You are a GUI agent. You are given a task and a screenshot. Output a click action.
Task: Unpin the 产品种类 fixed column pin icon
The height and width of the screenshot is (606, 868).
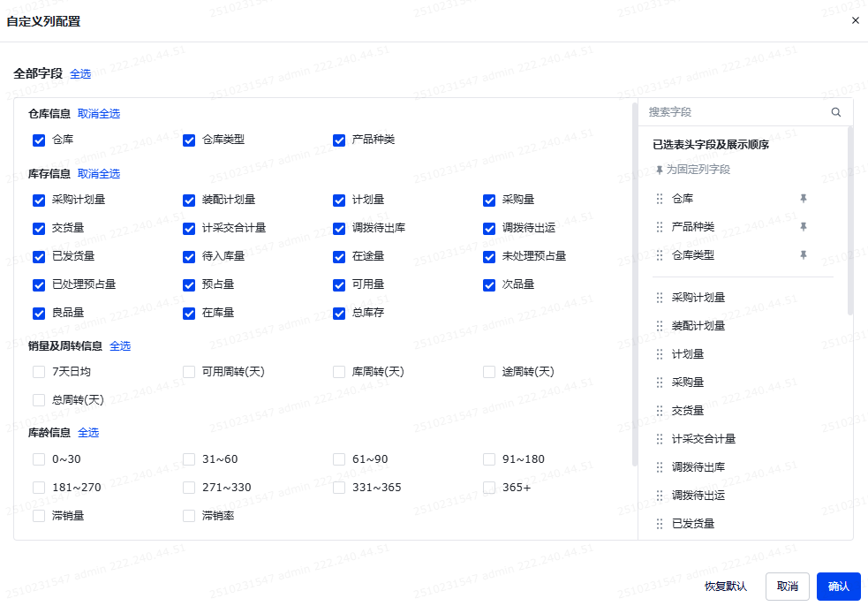coord(804,226)
